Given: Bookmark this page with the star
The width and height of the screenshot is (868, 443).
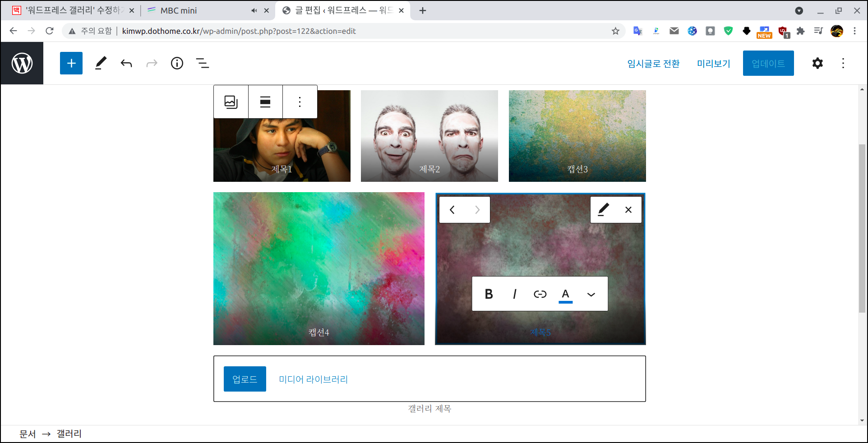Looking at the screenshot, I should pos(615,31).
